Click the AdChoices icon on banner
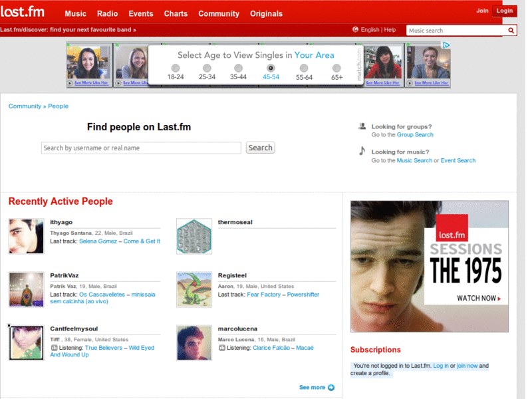532x399 pixels. click(446, 45)
